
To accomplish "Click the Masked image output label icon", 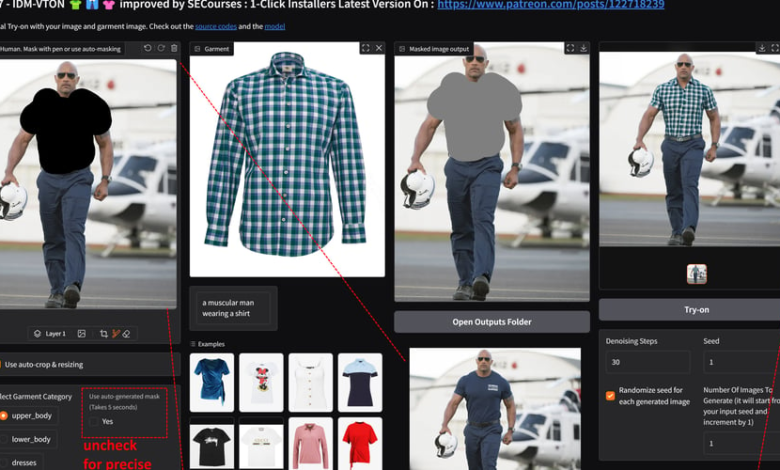I will [x=402, y=49].
